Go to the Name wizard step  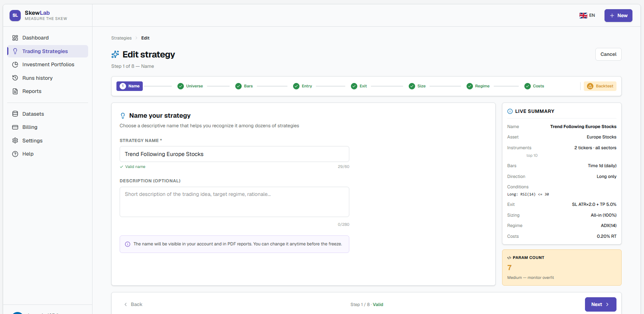pyautogui.click(x=130, y=86)
